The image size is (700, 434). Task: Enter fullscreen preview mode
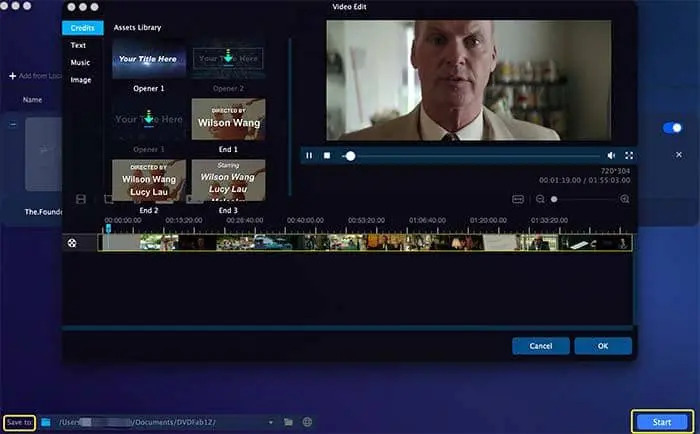629,156
